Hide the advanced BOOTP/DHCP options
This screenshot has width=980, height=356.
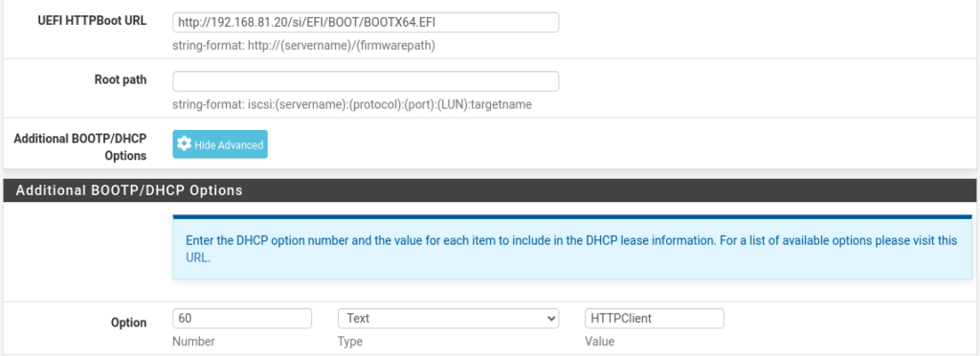[x=220, y=145]
